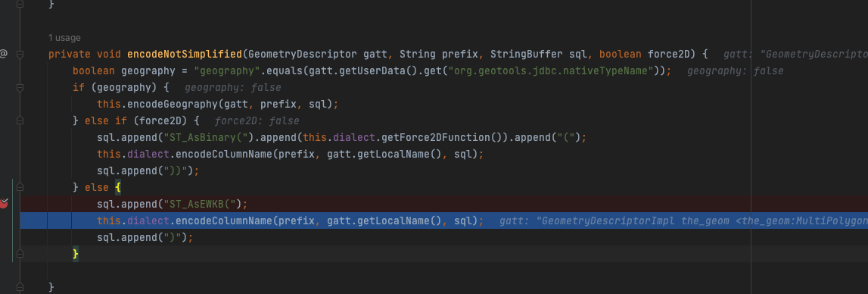The height and width of the screenshot is (294, 868).
Task: Click the inline 'force2D: false' debug value
Action: tap(257, 121)
